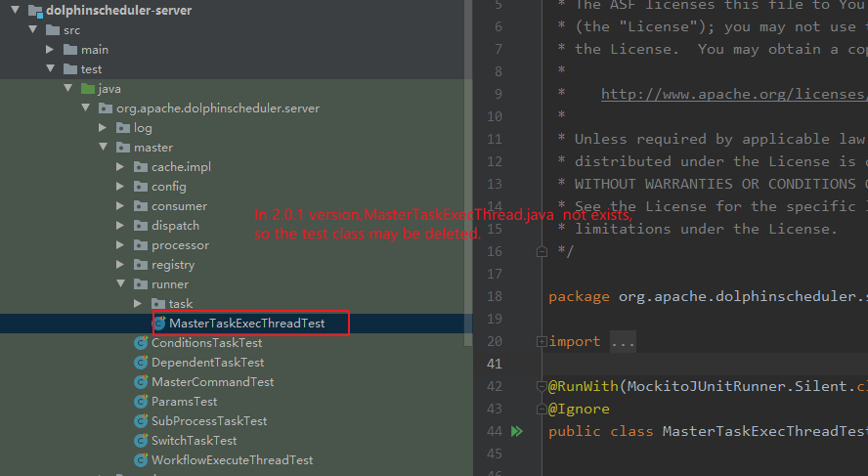Click the cache.impl package icon
868x476 pixels.
coord(141,166)
